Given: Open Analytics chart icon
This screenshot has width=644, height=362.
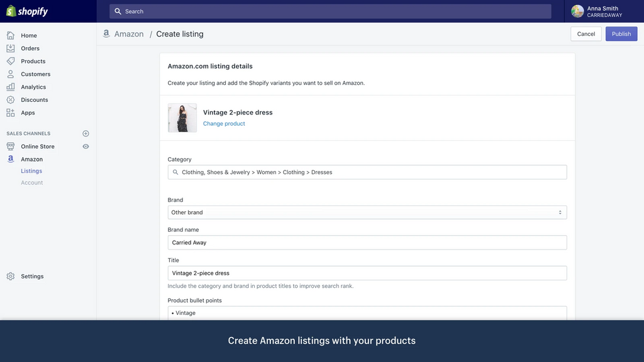Looking at the screenshot, I should click(11, 87).
